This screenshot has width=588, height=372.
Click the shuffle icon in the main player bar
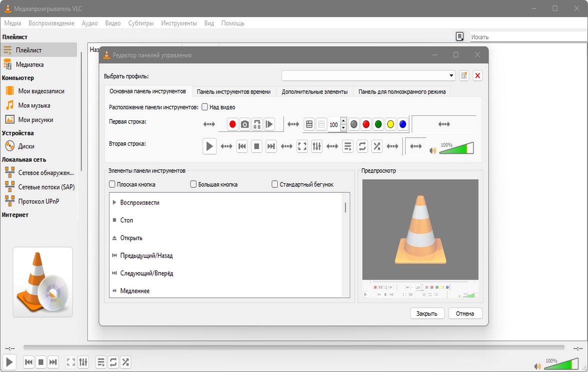click(x=125, y=362)
